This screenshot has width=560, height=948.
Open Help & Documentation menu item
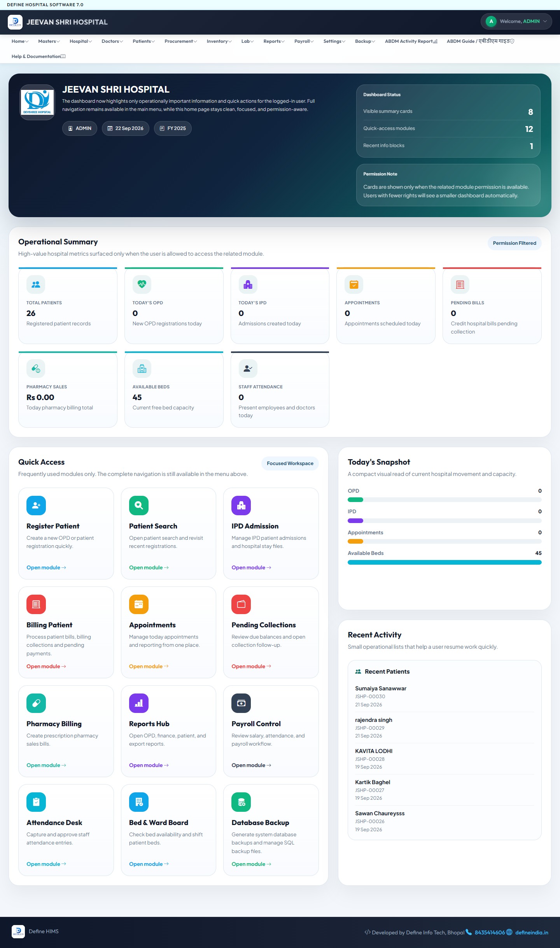pyautogui.click(x=38, y=56)
